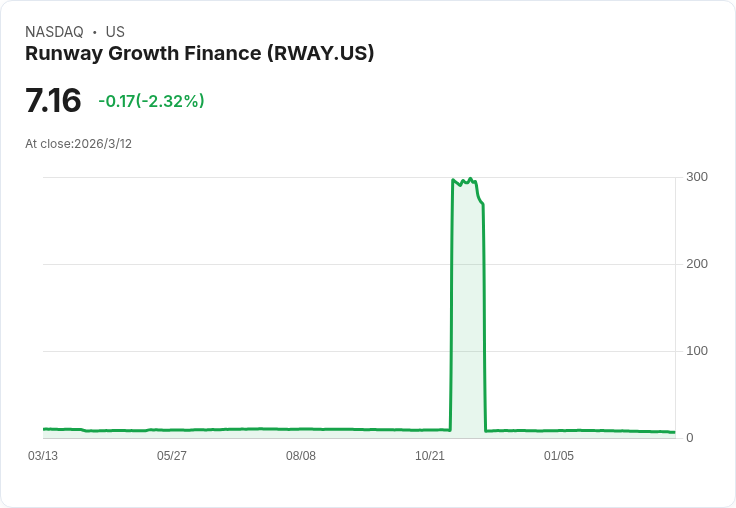
Task: Click the NASDAQ exchange label
Action: 54,32
